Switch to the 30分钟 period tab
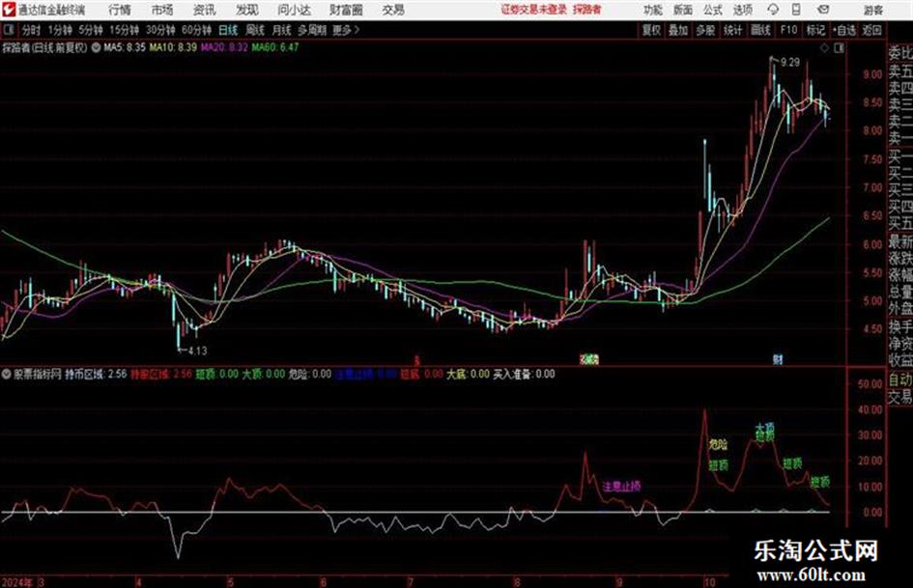This screenshot has width=913, height=588. point(160,30)
